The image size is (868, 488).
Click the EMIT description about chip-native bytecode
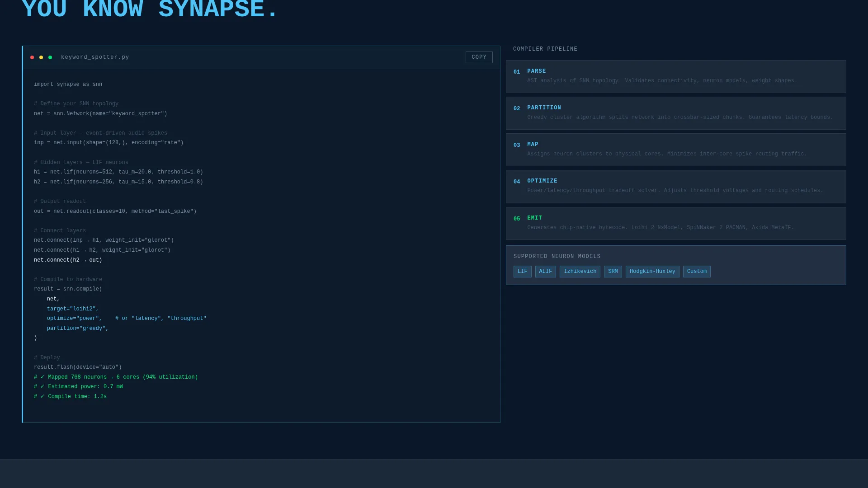click(660, 228)
